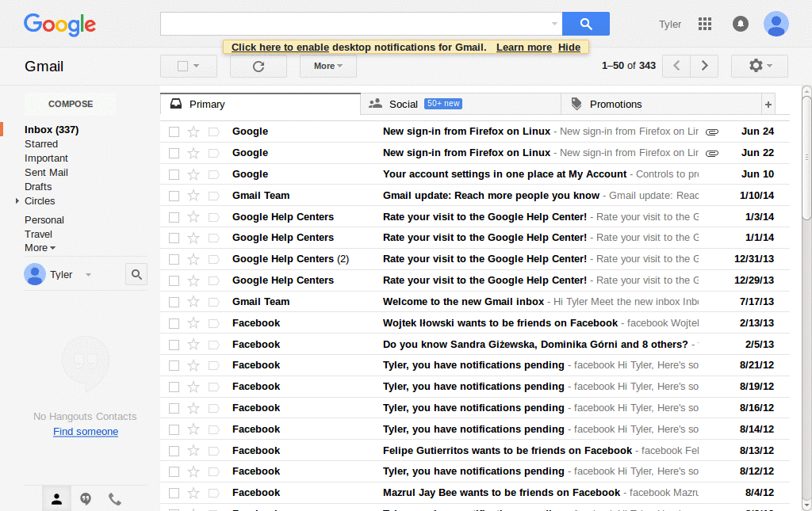This screenshot has width=812, height=511.
Task: Open the Sent Mail folder
Action: click(46, 173)
